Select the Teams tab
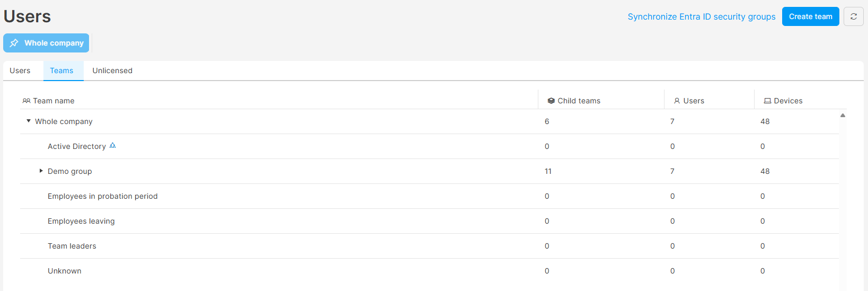868x291 pixels. (x=61, y=70)
